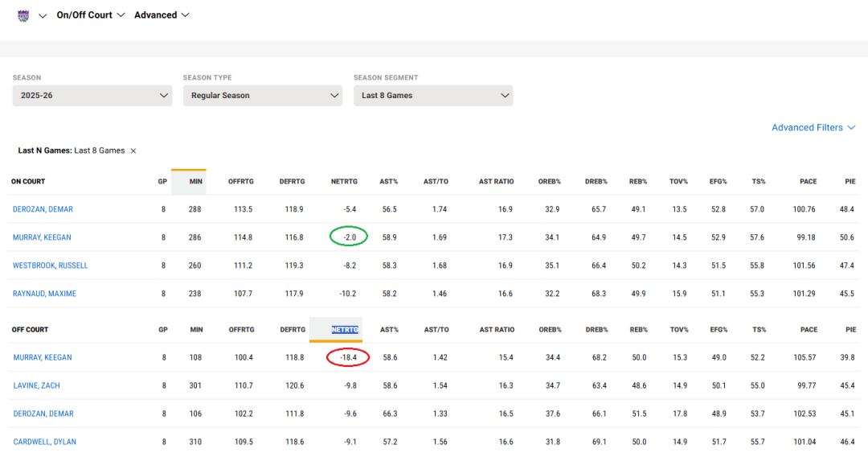Sort On Court table by MIN column

click(x=196, y=182)
